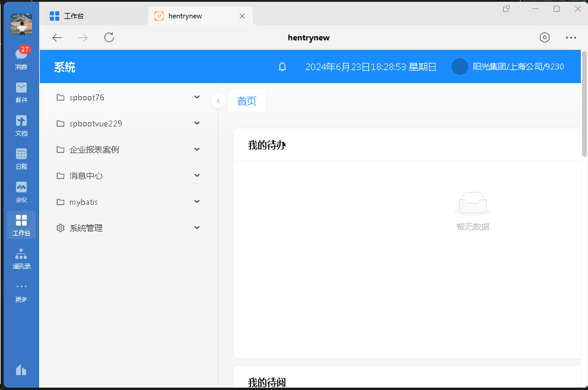Open the 消息中心 menu item
The image size is (588, 390).
click(129, 176)
